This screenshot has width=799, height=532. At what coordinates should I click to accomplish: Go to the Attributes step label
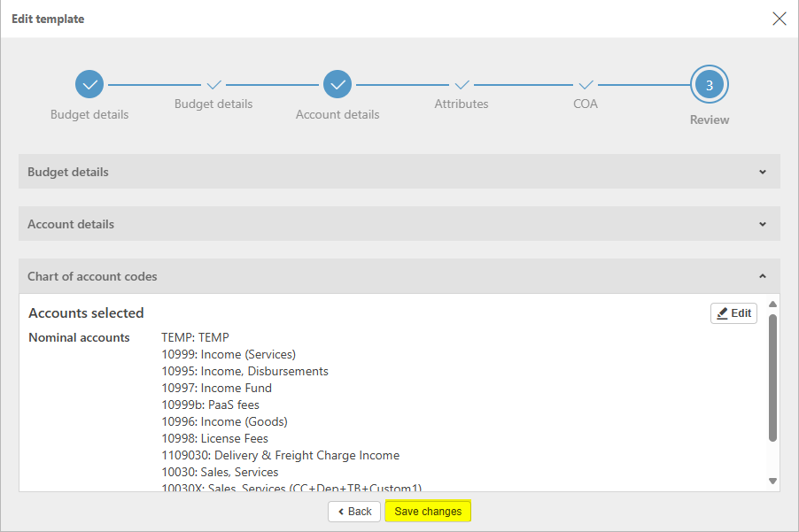tap(462, 104)
